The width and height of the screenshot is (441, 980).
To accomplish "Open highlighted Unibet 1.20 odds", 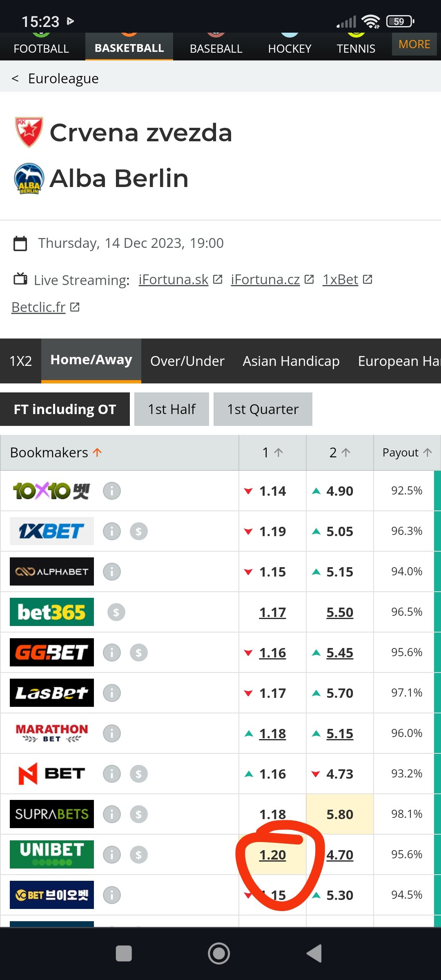I will coord(273,855).
